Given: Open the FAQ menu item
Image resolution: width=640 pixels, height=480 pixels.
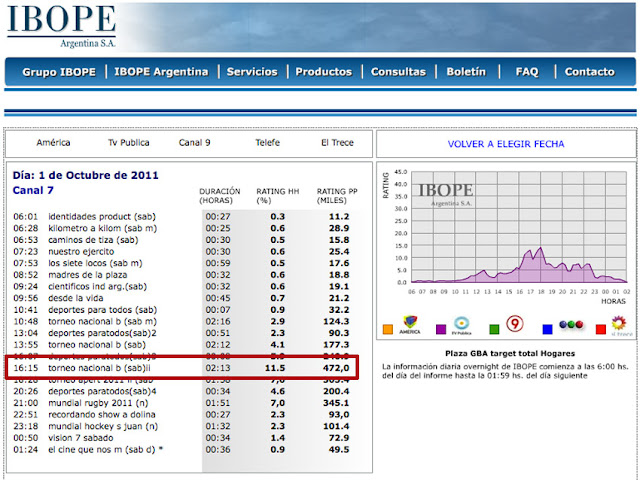Looking at the screenshot, I should point(527,72).
